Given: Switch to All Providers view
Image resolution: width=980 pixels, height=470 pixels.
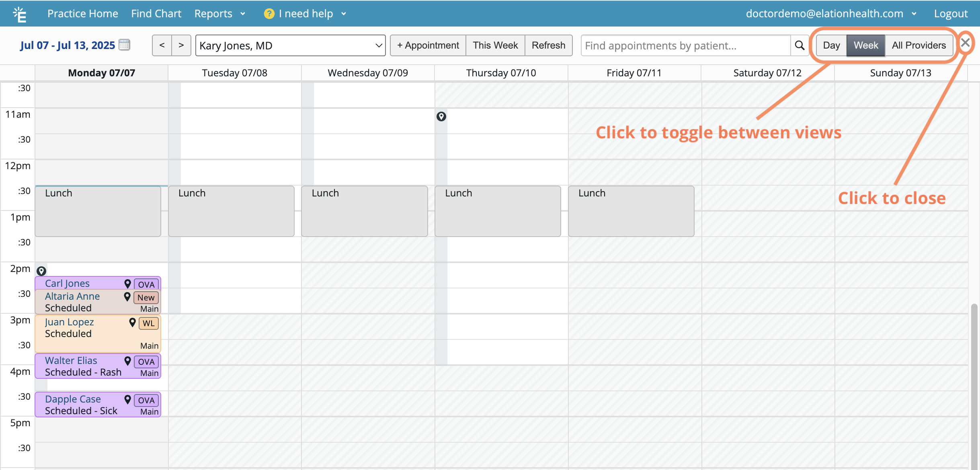Looking at the screenshot, I should pos(918,45).
